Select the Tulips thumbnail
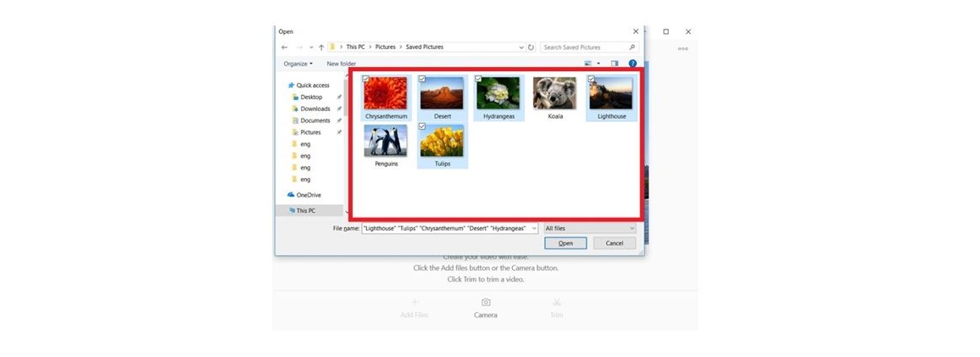Image resolution: width=980 pixels, height=357 pixels. tap(442, 141)
